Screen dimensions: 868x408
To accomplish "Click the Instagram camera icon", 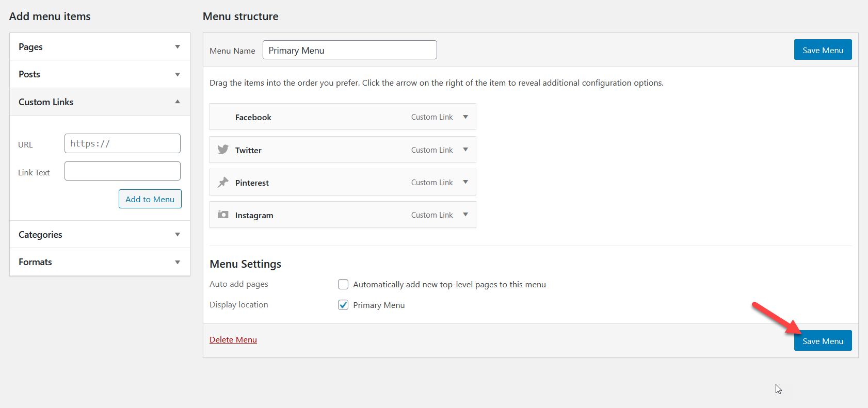I will pyautogui.click(x=223, y=215).
